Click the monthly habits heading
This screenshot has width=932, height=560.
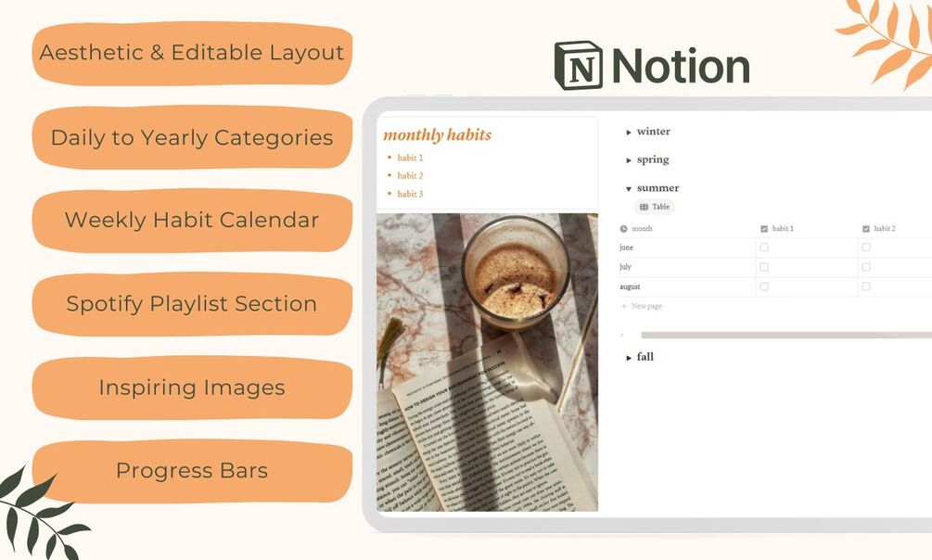438,135
